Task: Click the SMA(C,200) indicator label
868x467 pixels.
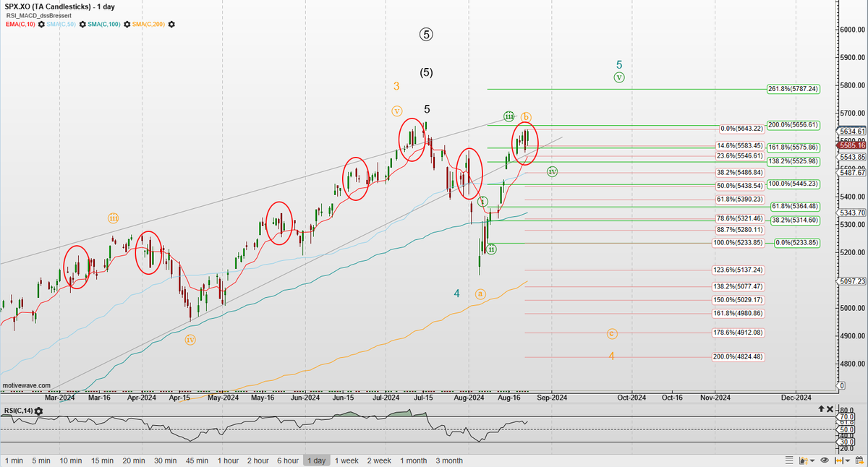Action: 150,25
